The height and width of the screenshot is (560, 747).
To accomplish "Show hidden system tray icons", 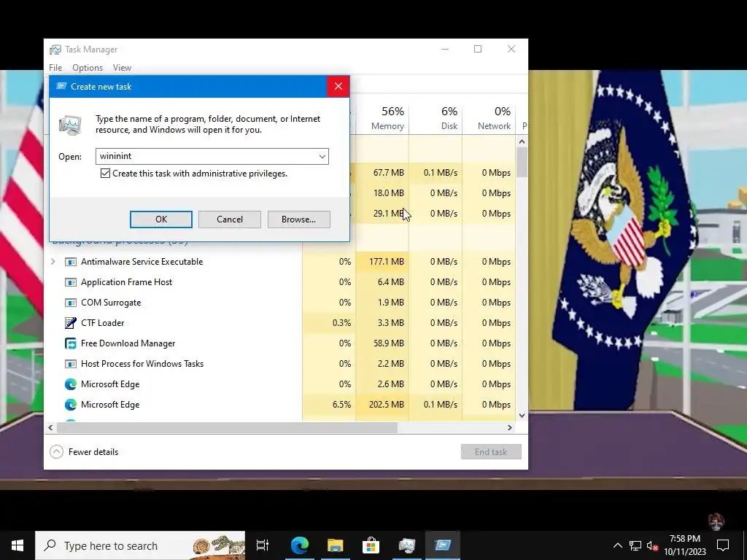I will pos(617,545).
